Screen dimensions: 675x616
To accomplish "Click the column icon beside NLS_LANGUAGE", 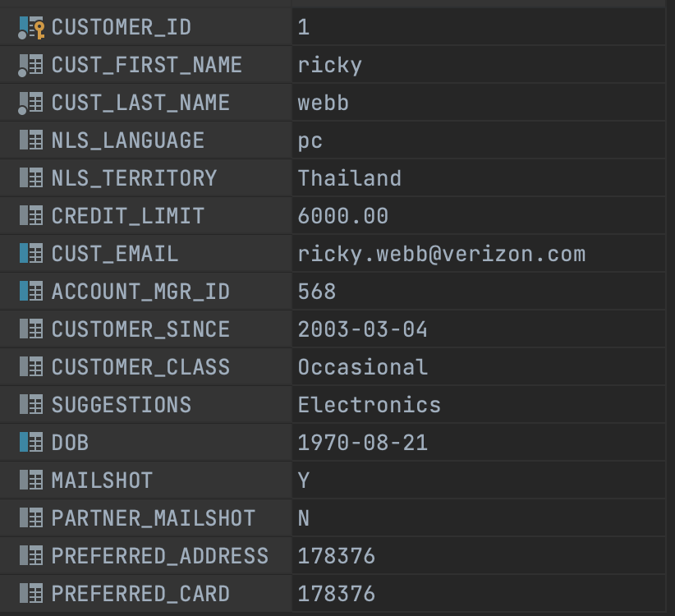I will pyautogui.click(x=31, y=140).
